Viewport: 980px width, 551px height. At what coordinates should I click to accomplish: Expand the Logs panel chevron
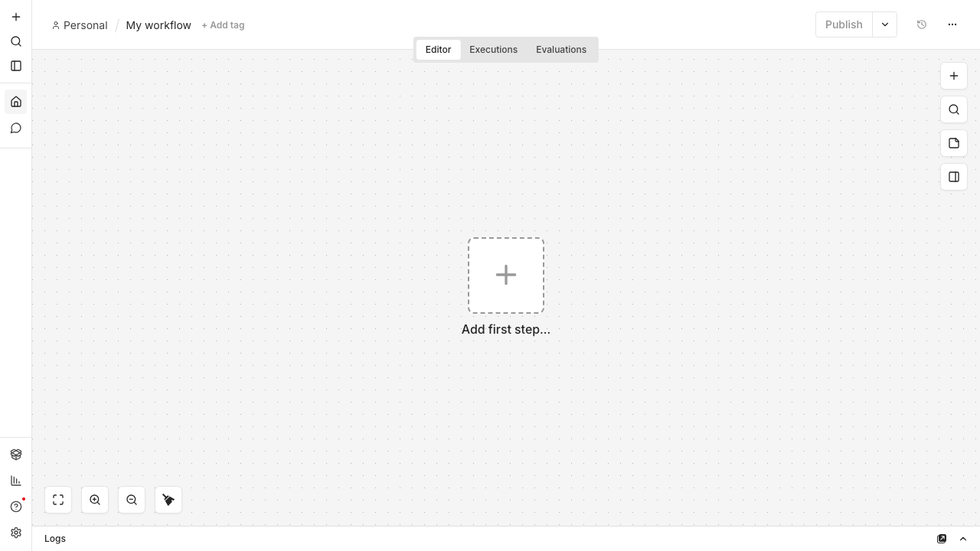pyautogui.click(x=963, y=539)
